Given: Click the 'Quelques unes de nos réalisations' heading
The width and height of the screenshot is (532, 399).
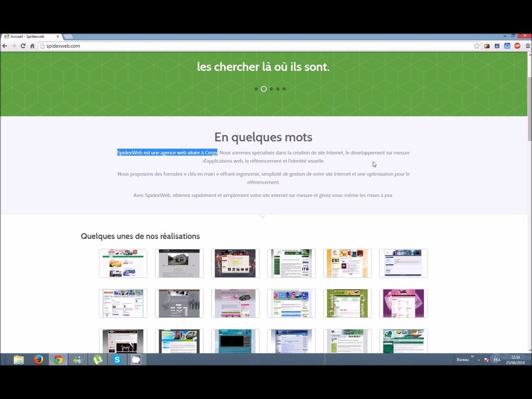Looking at the screenshot, I should click(140, 236).
